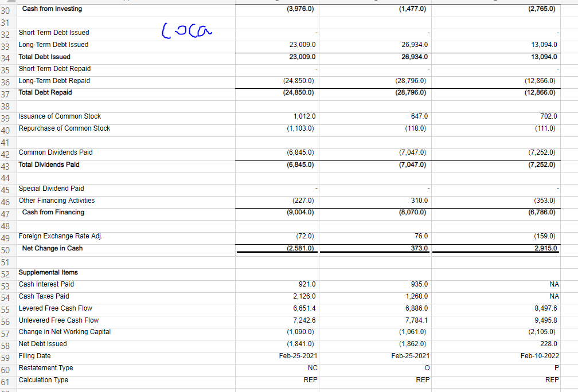Image resolution: width=578 pixels, height=392 pixels.
Task: Click the Net Change in Cash label
Action: [x=53, y=248]
